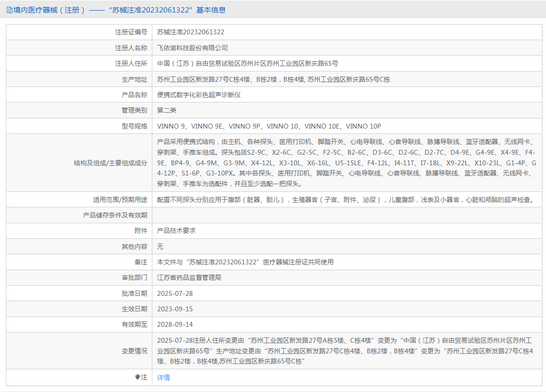Select the value 第二类
The height and width of the screenshot is (392, 546).
tap(166, 110)
